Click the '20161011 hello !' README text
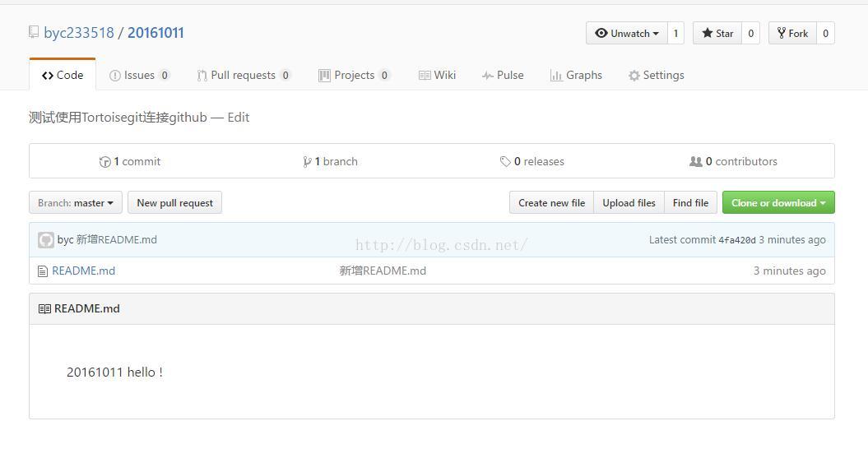This screenshot has height=472, width=868. tap(114, 372)
